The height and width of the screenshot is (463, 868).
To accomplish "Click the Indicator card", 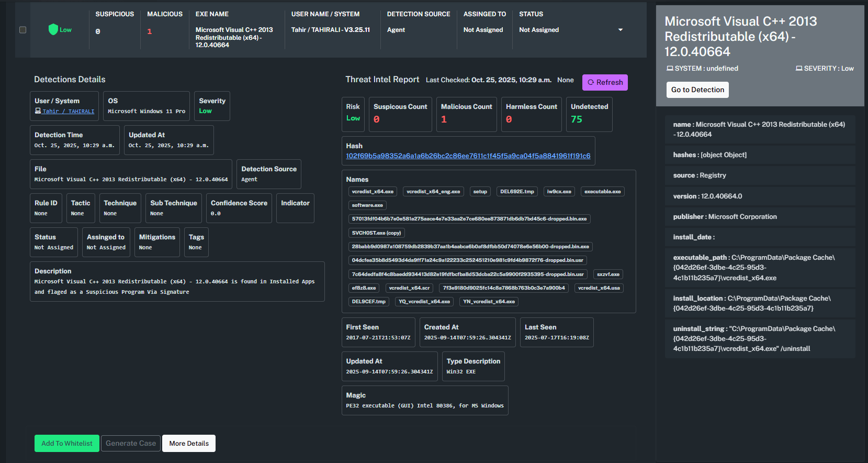I will coord(295,208).
